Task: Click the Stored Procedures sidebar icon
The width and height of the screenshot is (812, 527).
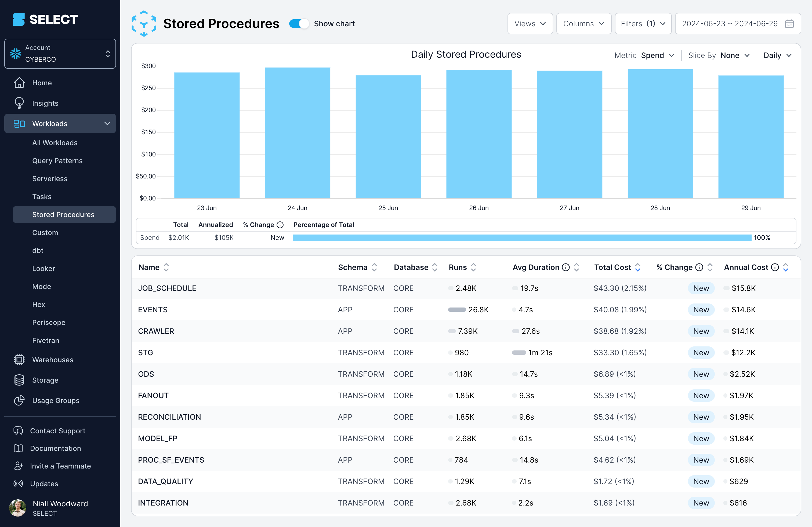Action: click(63, 214)
